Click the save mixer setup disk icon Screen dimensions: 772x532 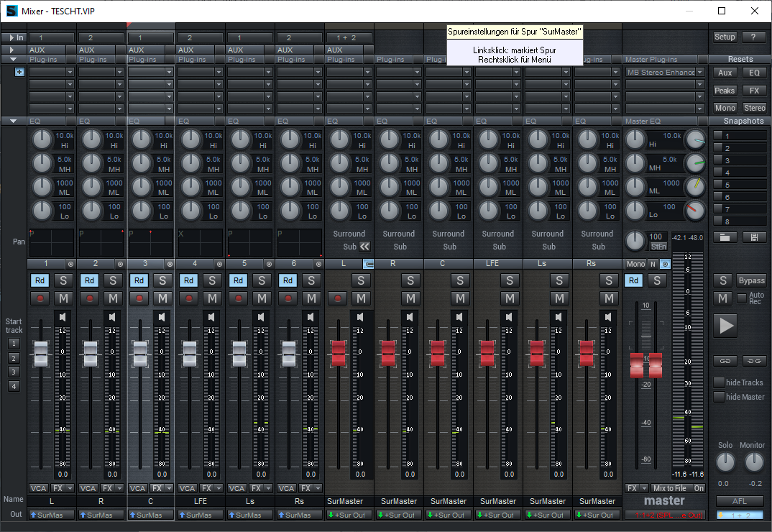[x=754, y=237]
